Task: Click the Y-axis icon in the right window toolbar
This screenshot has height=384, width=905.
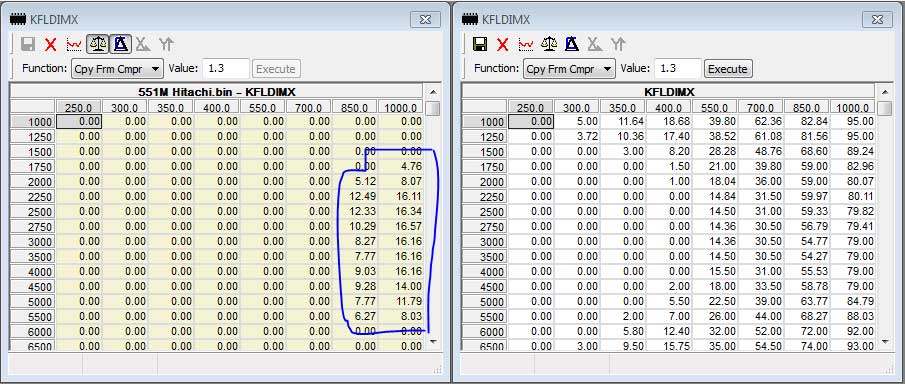Action: 618,44
